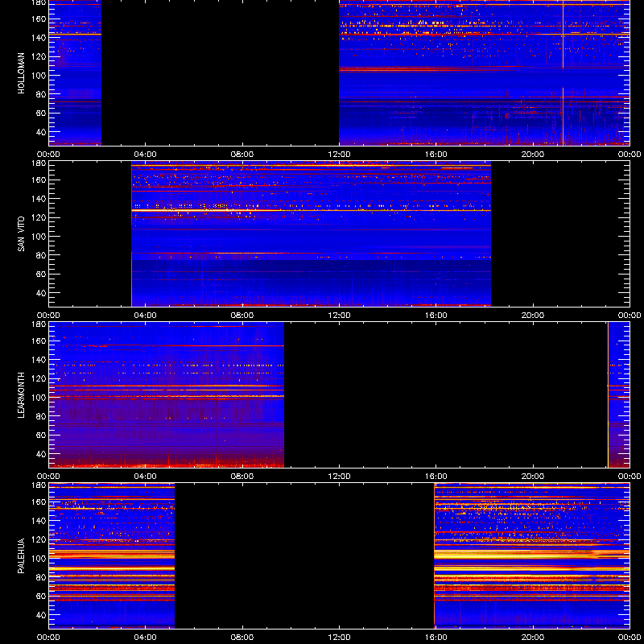The image size is (644, 644).
Task: Pick the 80 frequency tick of SAN VITO panel
Action: (x=42, y=255)
